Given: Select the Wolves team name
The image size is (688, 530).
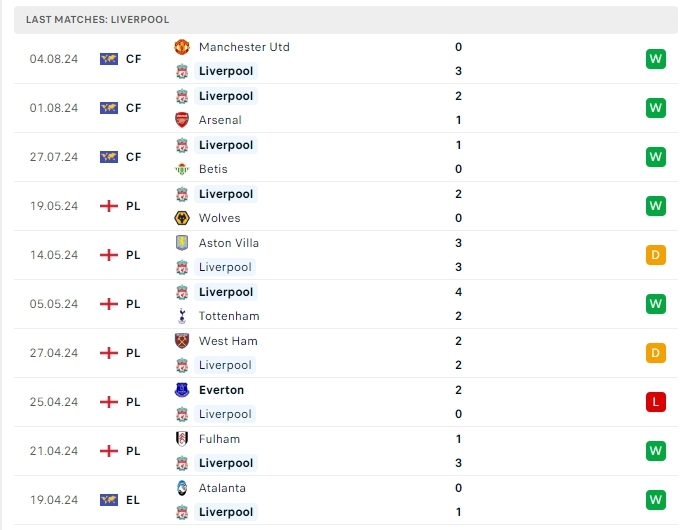Looking at the screenshot, I should [x=219, y=218].
